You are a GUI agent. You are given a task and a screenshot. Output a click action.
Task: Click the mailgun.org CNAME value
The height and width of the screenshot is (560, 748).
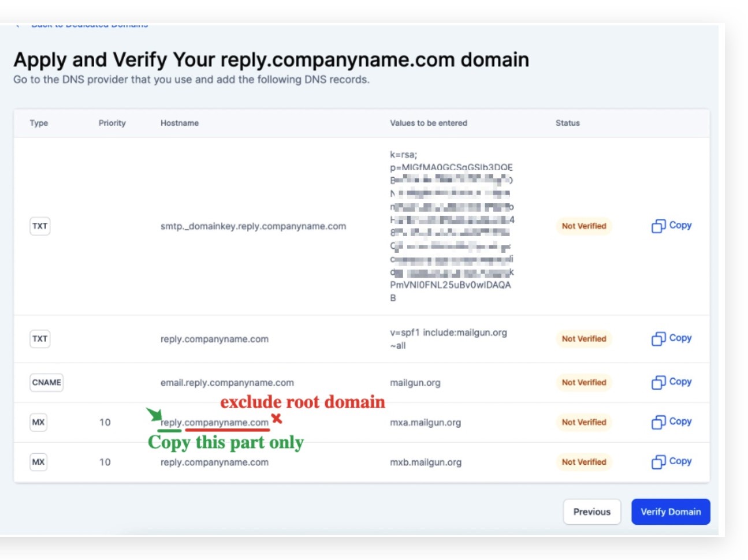tap(415, 383)
